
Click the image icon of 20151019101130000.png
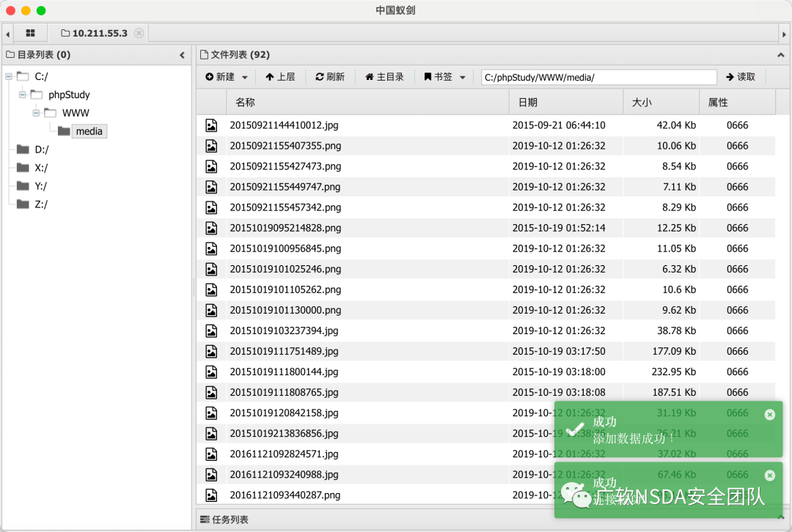[211, 311]
